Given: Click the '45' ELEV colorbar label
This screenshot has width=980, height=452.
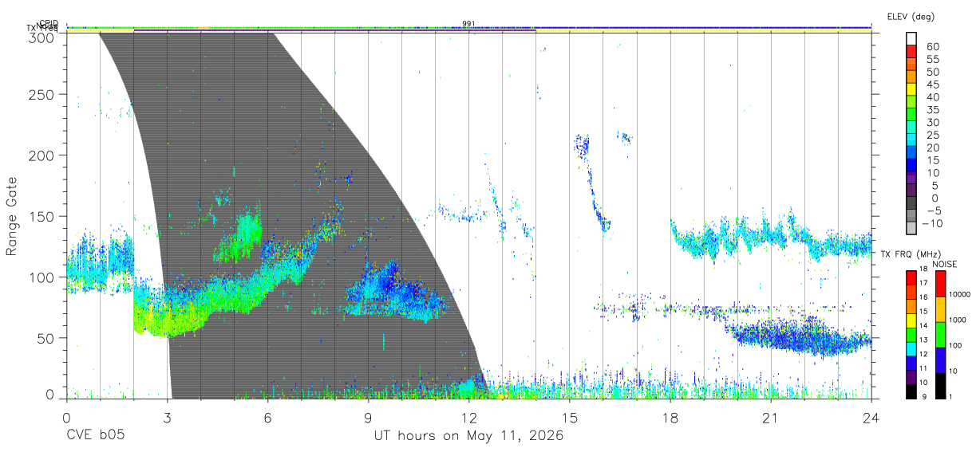Looking at the screenshot, I should tap(933, 85).
